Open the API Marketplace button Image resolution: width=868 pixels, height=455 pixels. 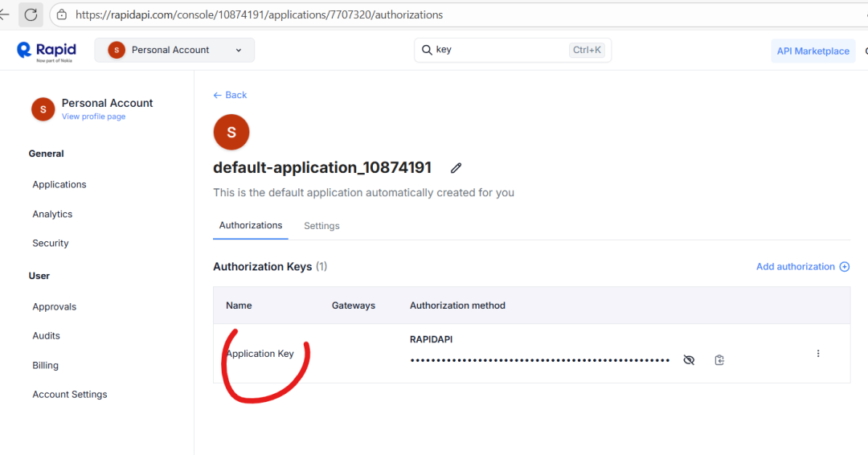pyautogui.click(x=813, y=51)
